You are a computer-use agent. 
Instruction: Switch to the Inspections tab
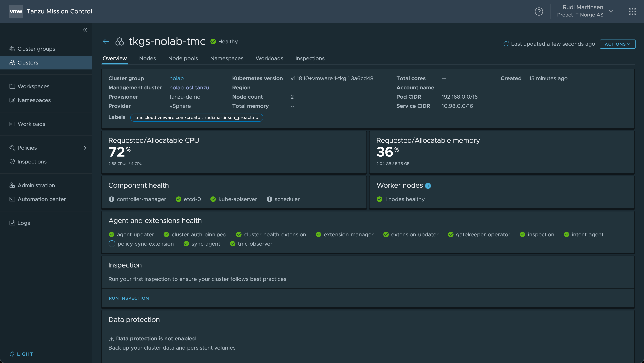click(x=310, y=59)
